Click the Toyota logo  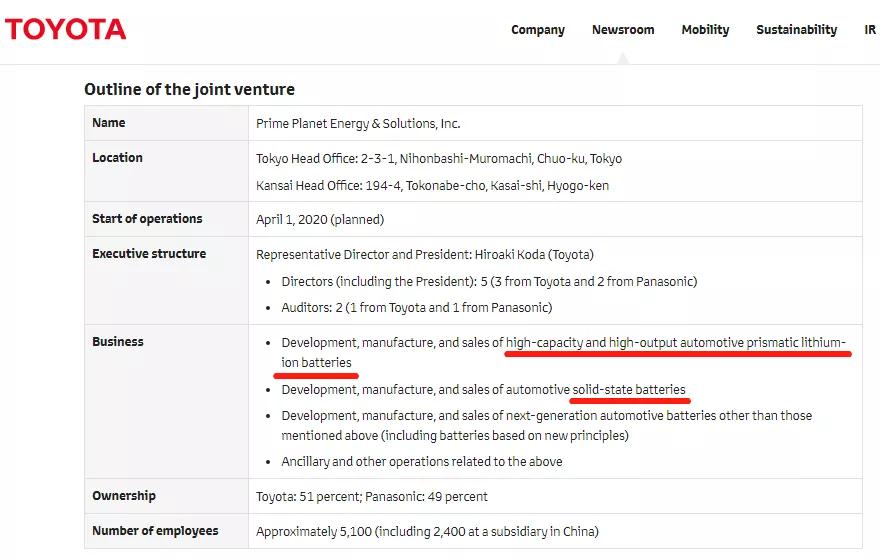[66, 29]
